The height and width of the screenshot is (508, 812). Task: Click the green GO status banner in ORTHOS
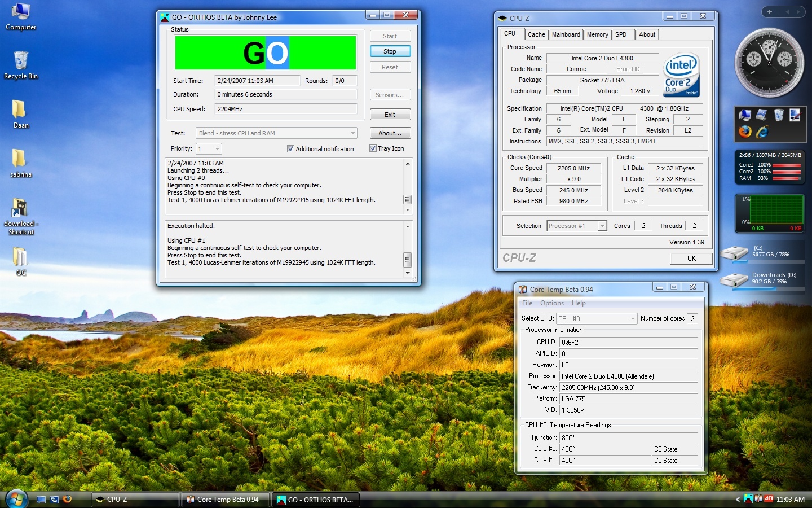click(265, 52)
